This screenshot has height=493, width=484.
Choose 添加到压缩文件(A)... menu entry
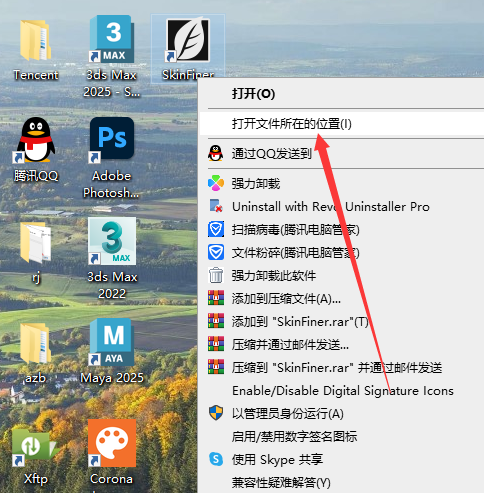(342, 299)
